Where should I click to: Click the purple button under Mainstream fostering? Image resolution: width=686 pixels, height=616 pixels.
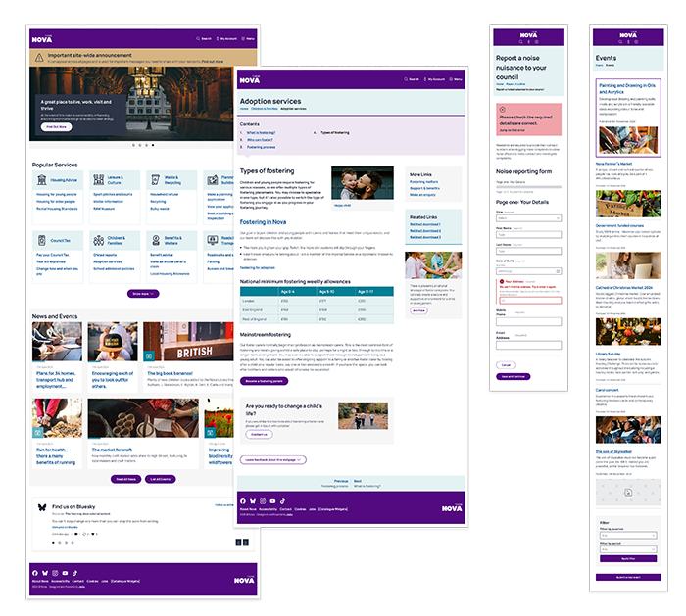pyautogui.click(x=265, y=381)
